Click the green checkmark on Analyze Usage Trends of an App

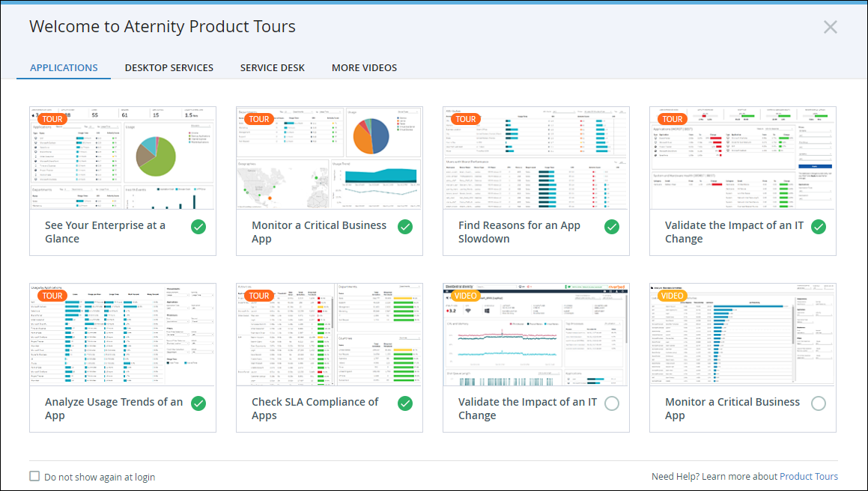(x=198, y=403)
